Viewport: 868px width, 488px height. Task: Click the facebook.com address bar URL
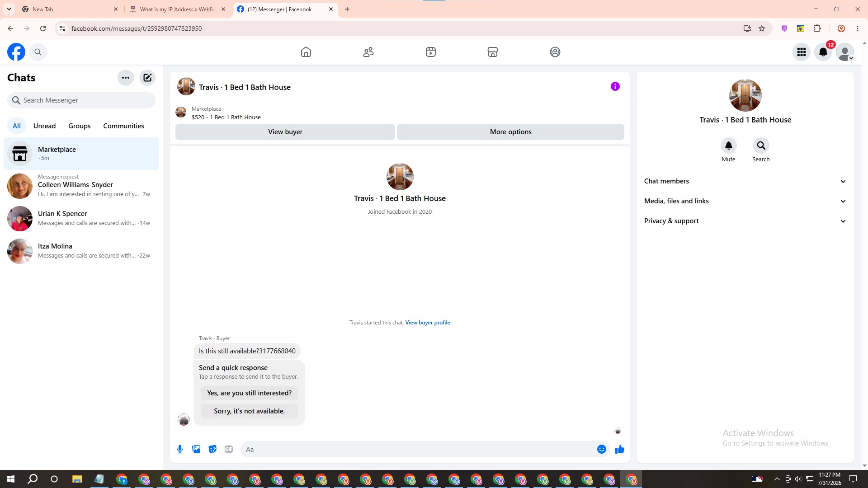pyautogui.click(x=137, y=28)
